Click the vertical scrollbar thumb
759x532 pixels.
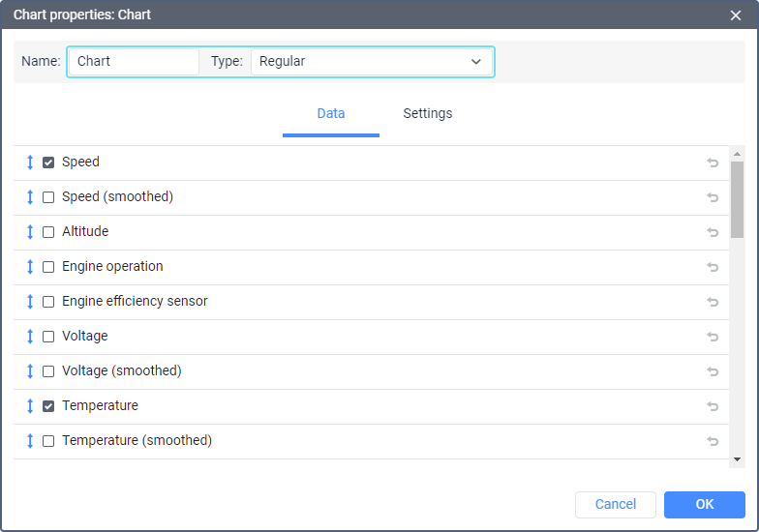(x=737, y=198)
